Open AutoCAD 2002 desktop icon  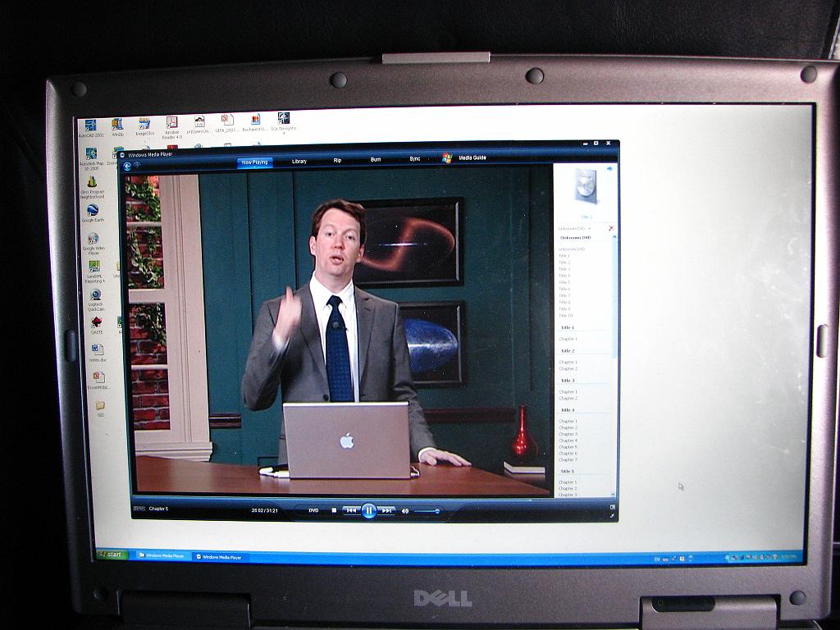[91, 129]
